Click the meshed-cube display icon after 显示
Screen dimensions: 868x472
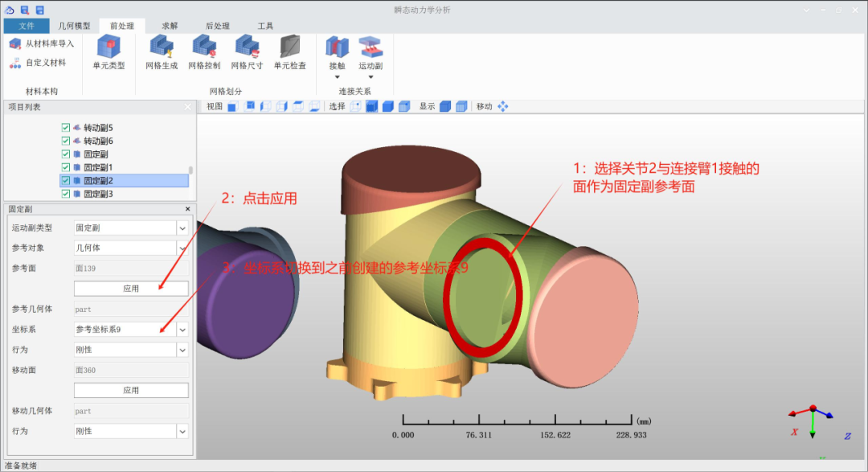[x=461, y=106]
